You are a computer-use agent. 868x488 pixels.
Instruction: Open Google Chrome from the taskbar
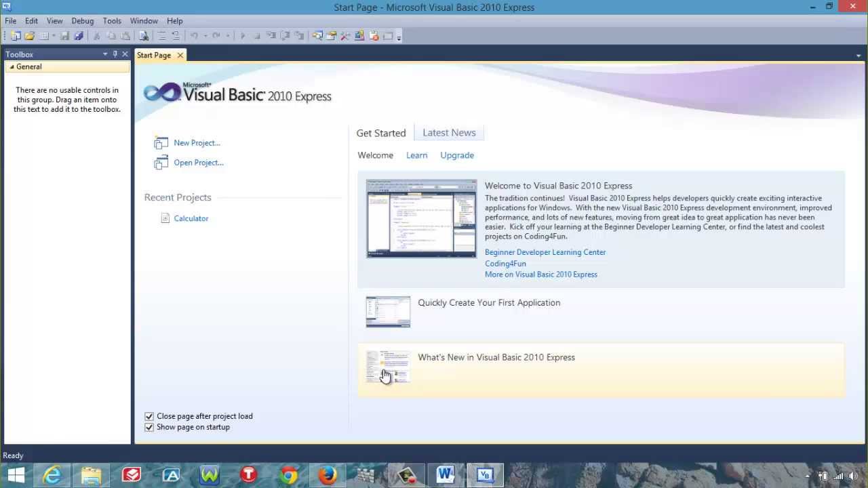click(288, 475)
